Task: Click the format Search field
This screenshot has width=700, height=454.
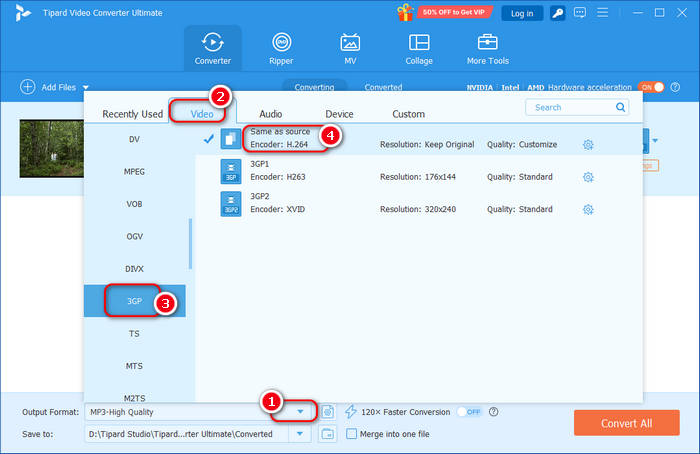Action: coord(577,107)
